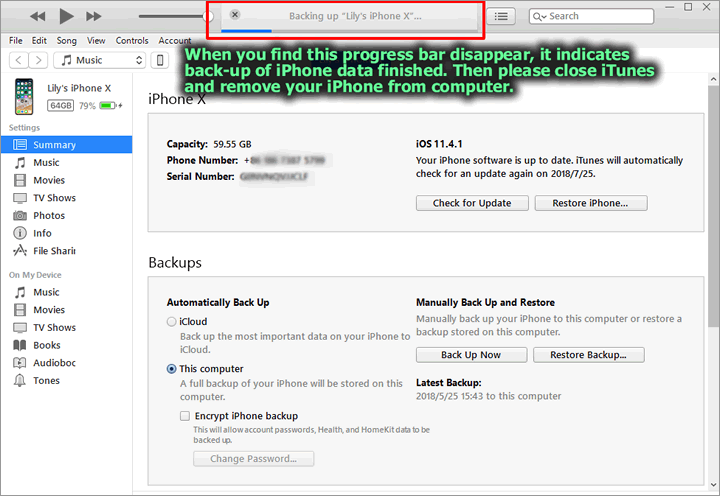Click the fast-forward next track button
The height and width of the screenshot is (496, 720).
coord(94,16)
